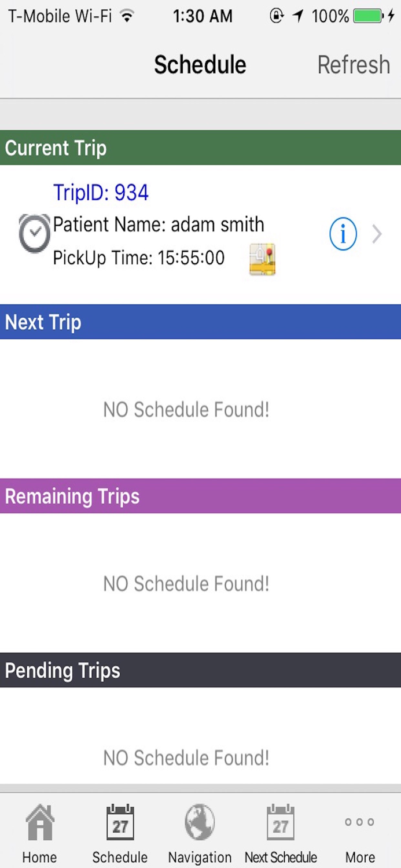
Task: Tap the alarm clock icon beside TripID 934
Action: click(x=35, y=233)
